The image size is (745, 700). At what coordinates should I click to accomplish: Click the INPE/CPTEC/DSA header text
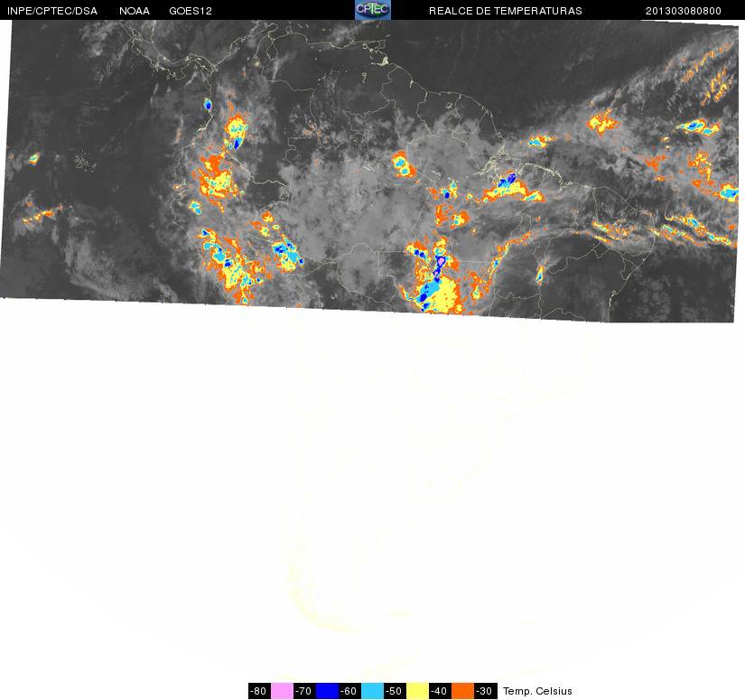coord(52,11)
